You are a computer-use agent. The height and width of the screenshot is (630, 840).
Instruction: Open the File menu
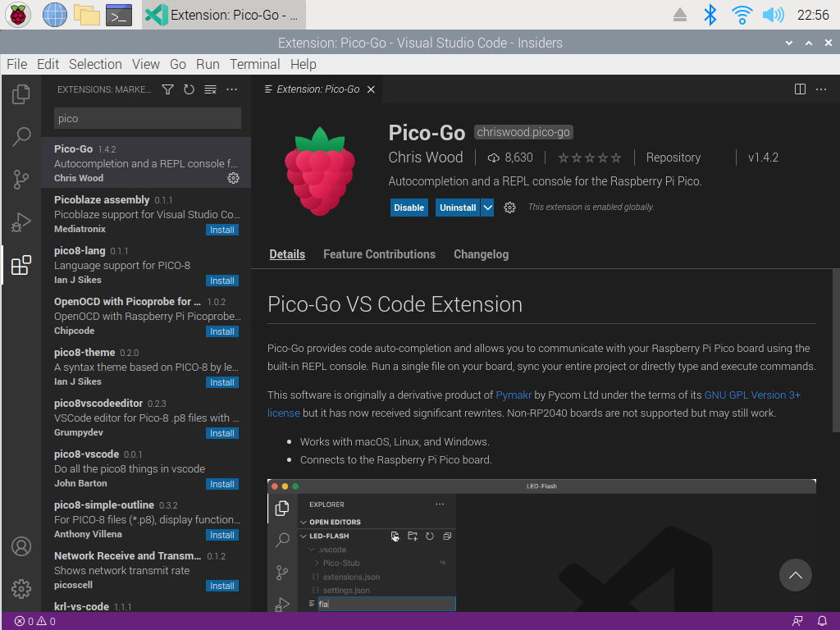coord(16,64)
